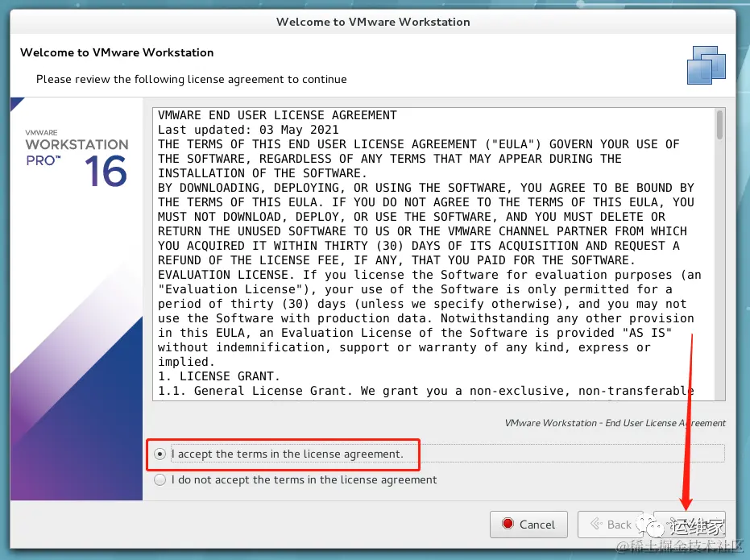750x560 pixels.
Task: Click the VMware Workstation overlapping-squares icon
Action: pos(706,65)
